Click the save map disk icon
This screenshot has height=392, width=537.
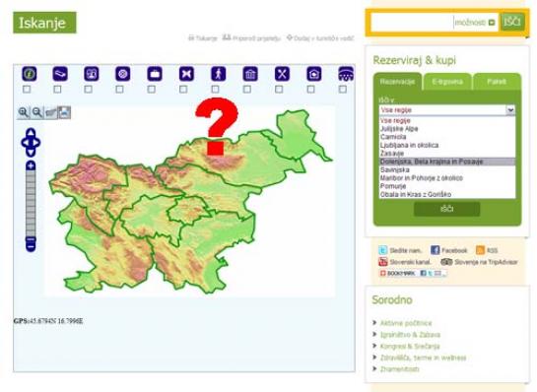(x=64, y=112)
